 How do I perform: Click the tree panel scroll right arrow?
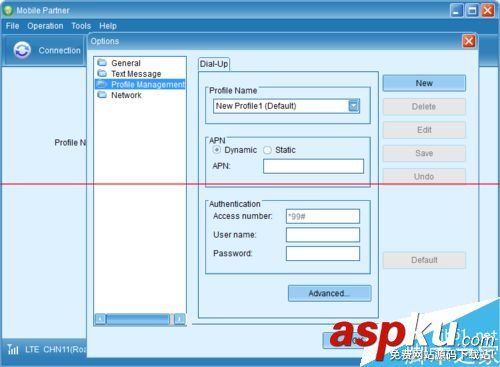coord(179,319)
